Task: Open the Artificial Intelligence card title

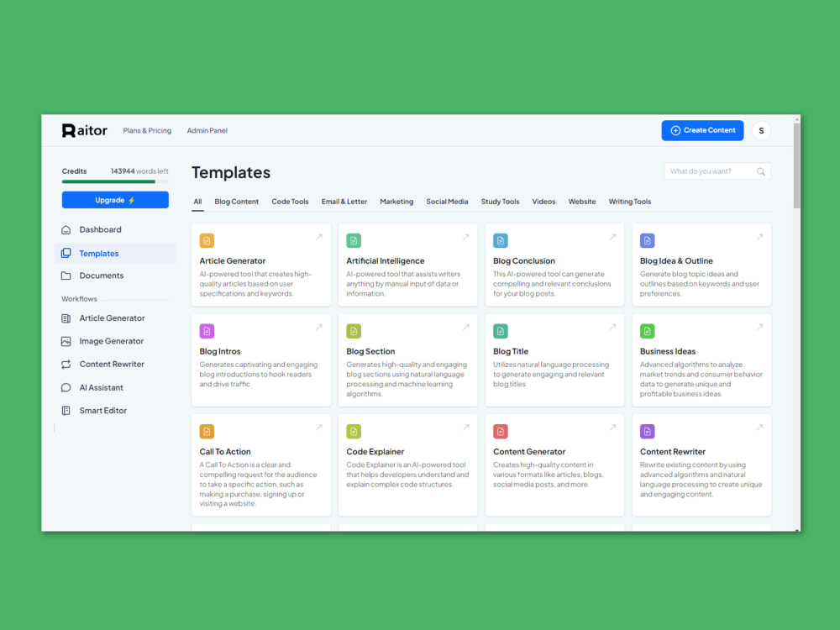Action: coord(386,261)
